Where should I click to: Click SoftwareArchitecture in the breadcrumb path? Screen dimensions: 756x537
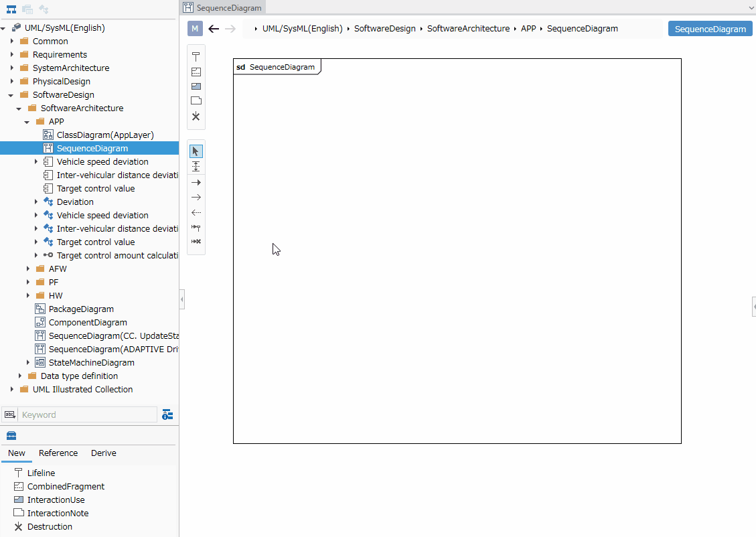pyautogui.click(x=468, y=28)
